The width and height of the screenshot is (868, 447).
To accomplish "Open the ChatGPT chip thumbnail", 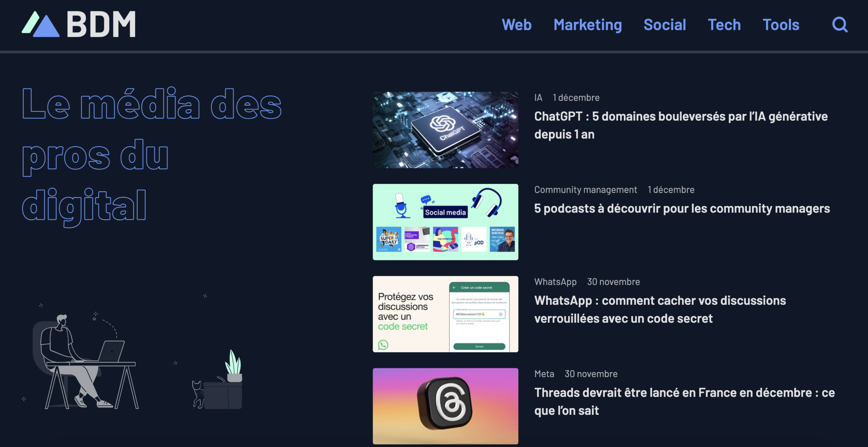I will click(445, 130).
